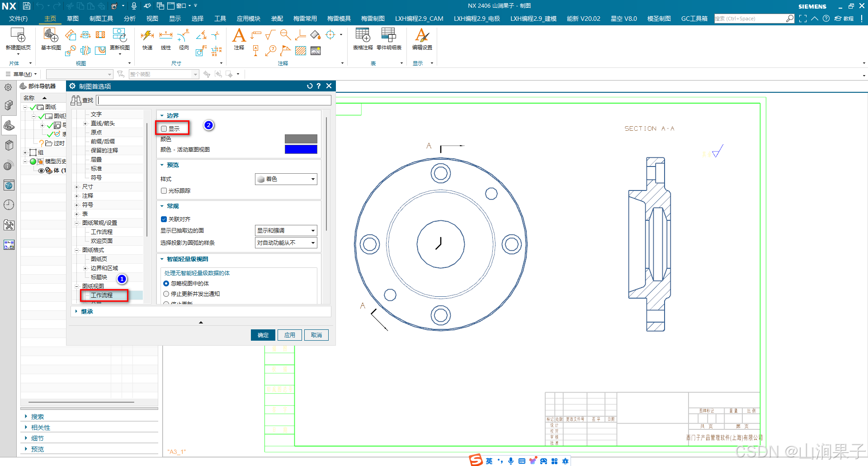Click the 确定 button
This screenshot has height=466, width=868.
263,335
